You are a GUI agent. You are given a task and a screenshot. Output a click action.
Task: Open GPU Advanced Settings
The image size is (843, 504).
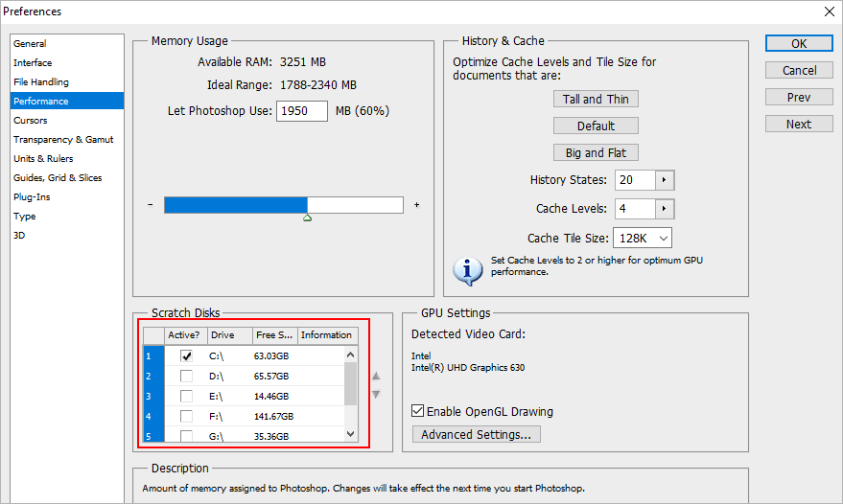(x=477, y=434)
